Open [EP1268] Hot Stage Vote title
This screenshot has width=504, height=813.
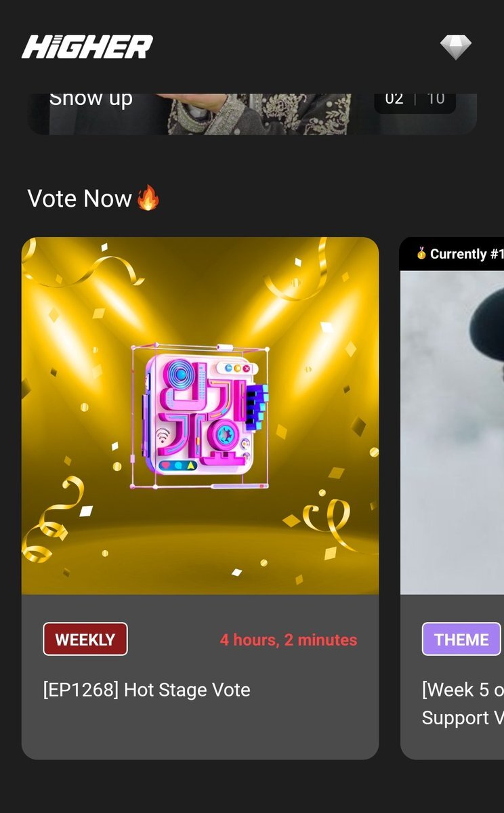[147, 690]
